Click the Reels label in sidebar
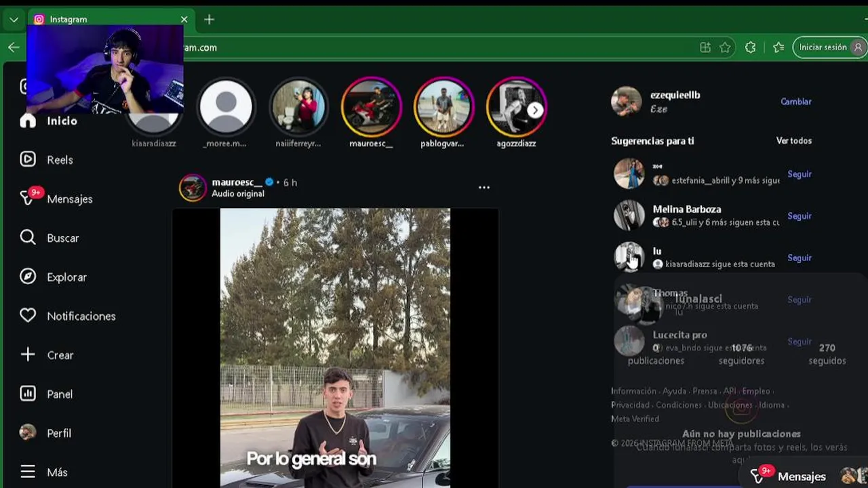This screenshot has height=488, width=868. [x=60, y=160]
